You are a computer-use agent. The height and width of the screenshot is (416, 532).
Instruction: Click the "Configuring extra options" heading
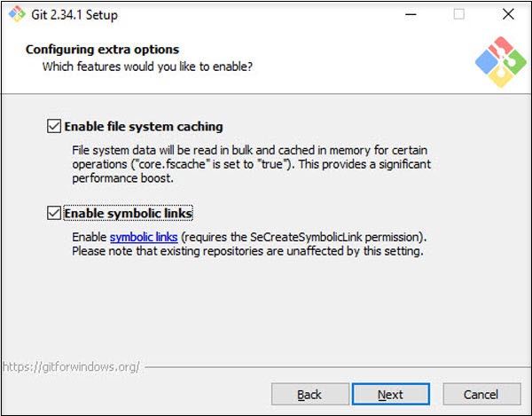102,50
